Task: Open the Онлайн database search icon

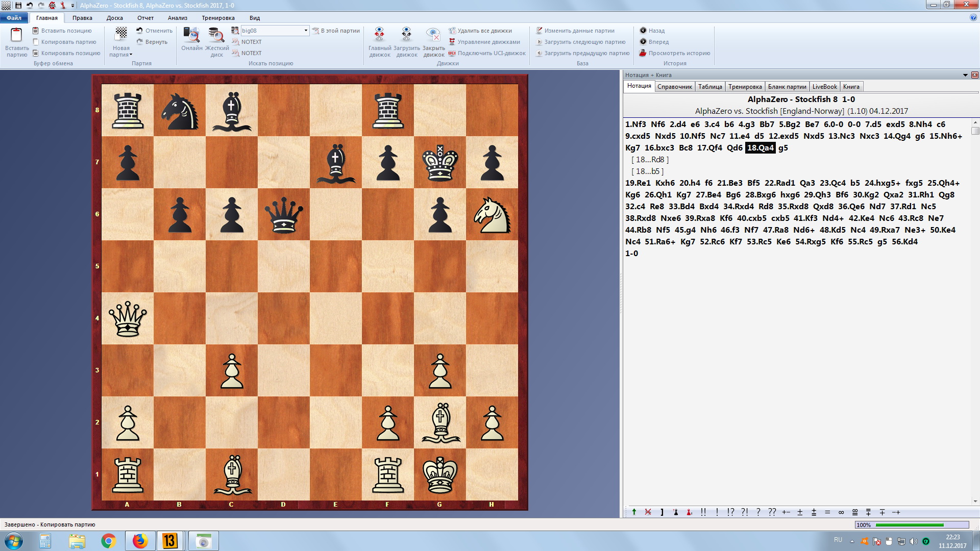Action: 191,36
